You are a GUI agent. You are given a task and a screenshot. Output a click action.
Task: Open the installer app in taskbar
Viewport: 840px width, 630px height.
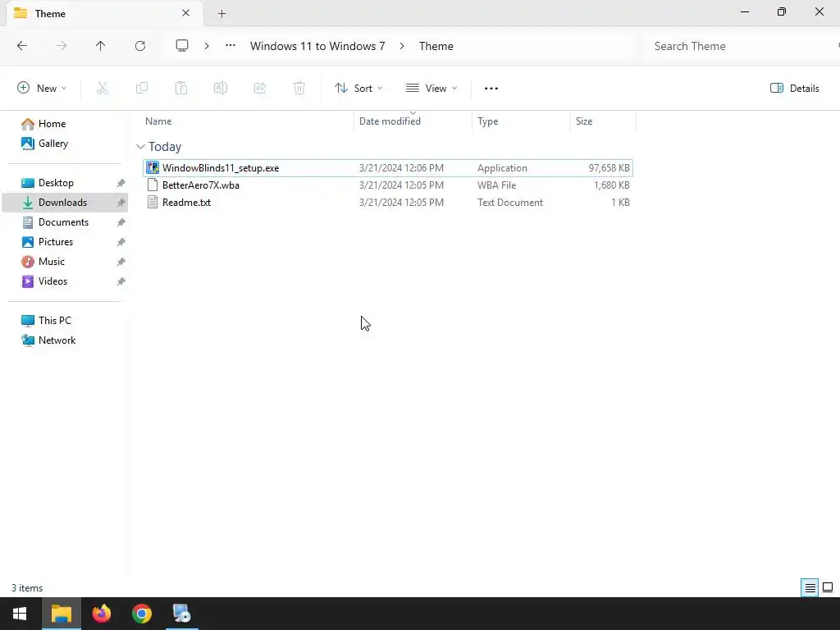181,614
